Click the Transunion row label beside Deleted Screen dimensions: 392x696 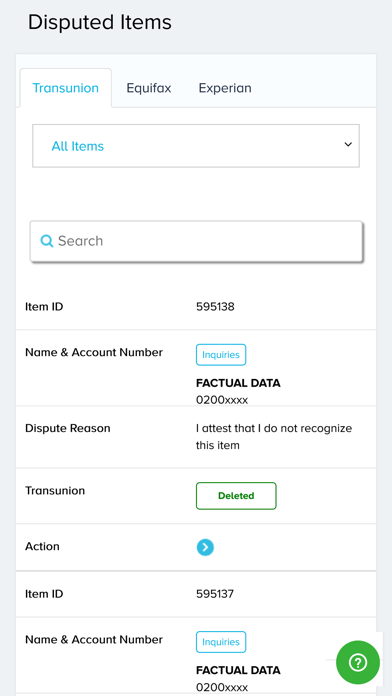55,491
